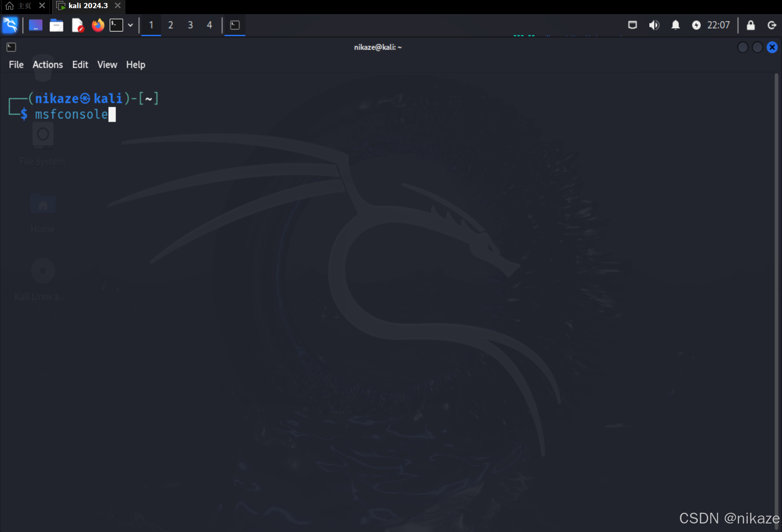The height and width of the screenshot is (532, 782).
Task: Open the volume control icon
Action: point(654,25)
